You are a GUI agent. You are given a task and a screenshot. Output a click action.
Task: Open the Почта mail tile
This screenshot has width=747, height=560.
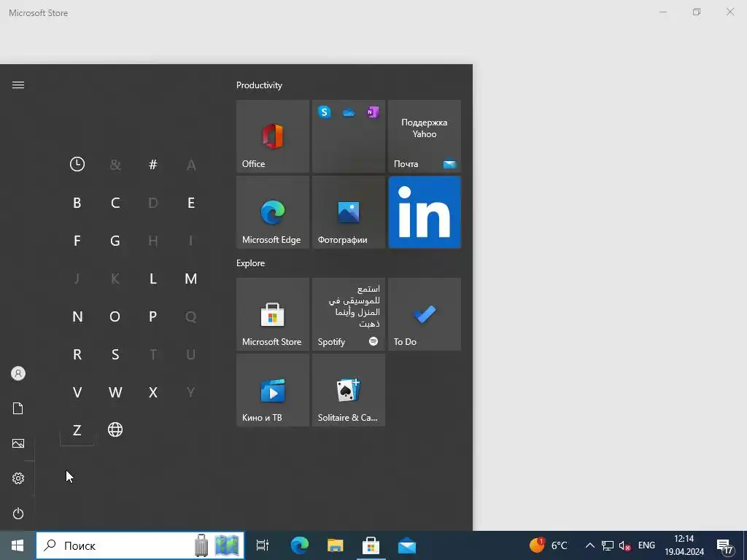[x=425, y=136]
